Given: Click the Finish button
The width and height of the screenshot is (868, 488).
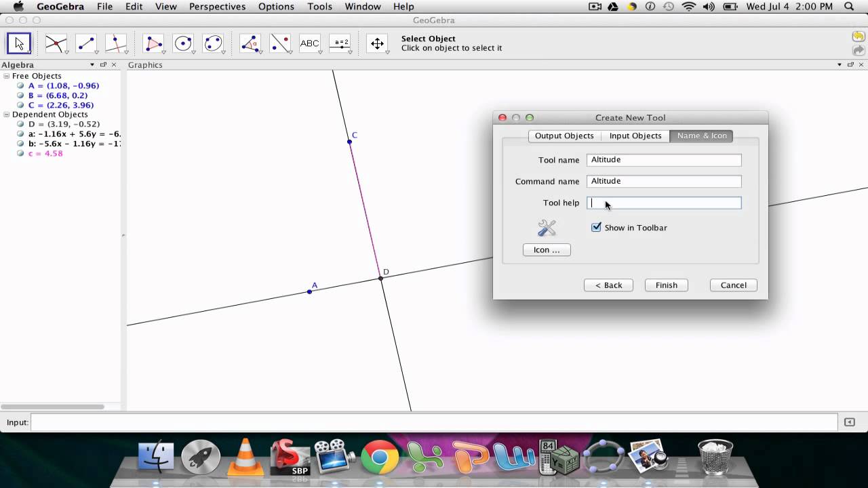Looking at the screenshot, I should [667, 285].
